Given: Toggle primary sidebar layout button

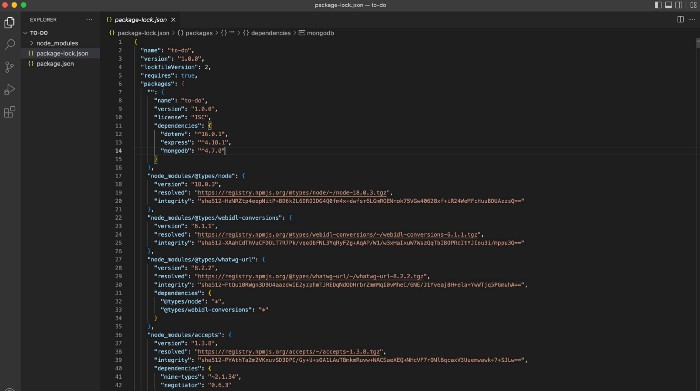Looking at the screenshot, I should pos(658,5).
